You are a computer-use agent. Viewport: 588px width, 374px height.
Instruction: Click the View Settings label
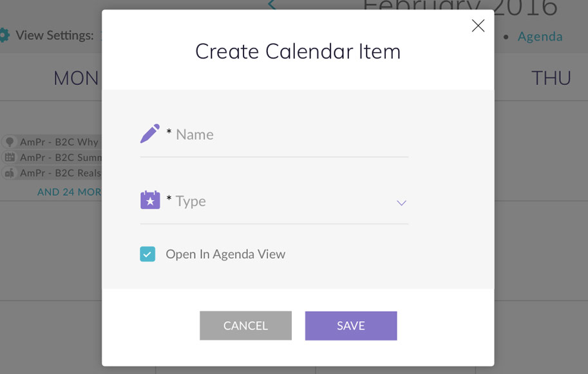(x=55, y=35)
